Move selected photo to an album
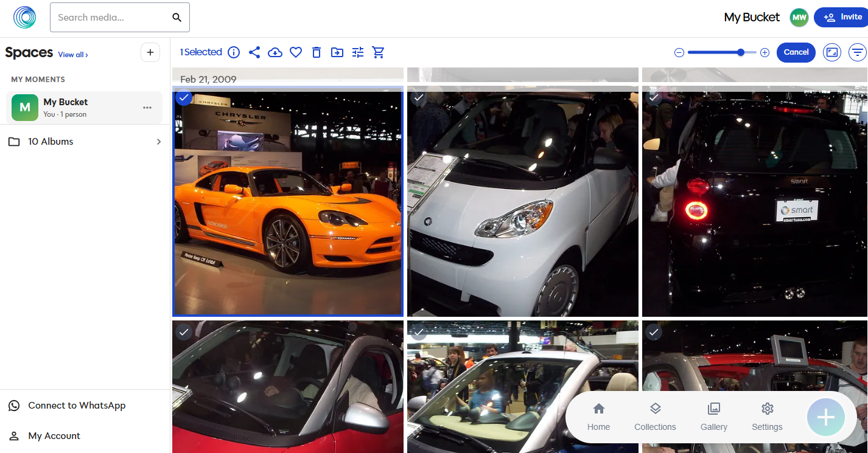The image size is (868, 453). point(337,52)
